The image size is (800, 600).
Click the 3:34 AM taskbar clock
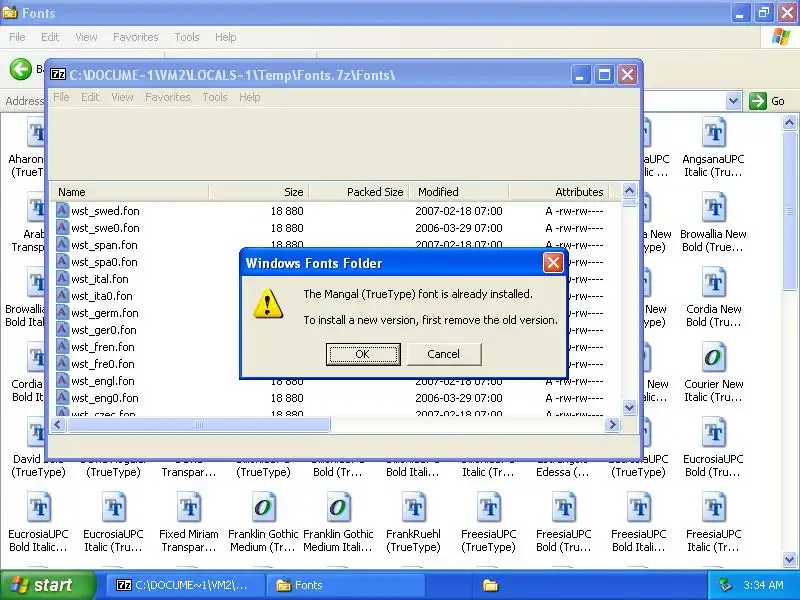(x=763, y=585)
